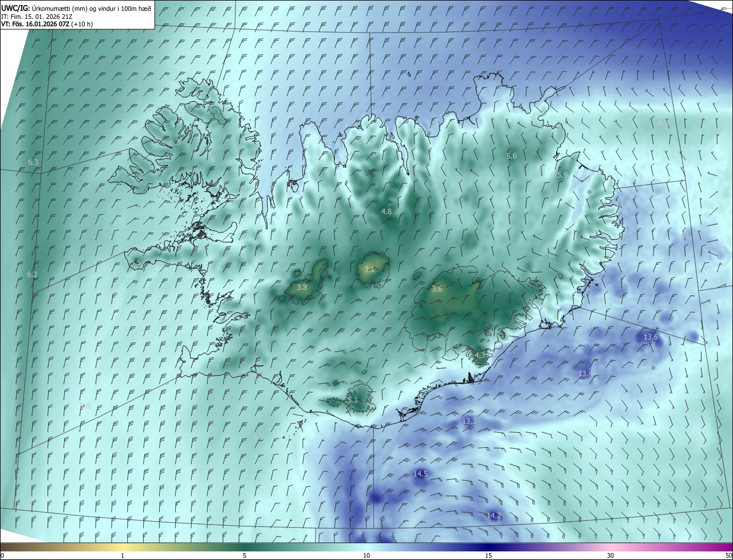Click the 5.5 value label on the map

coord(136,262)
